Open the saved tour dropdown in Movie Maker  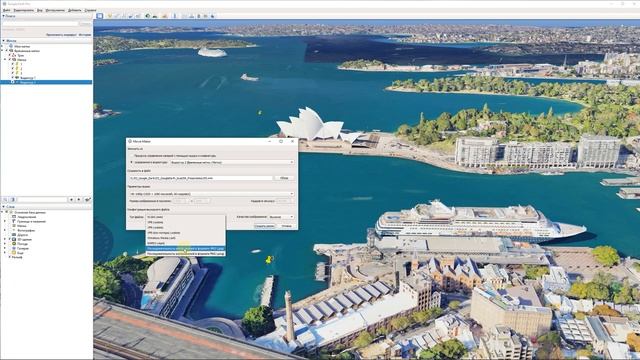[x=232, y=162]
